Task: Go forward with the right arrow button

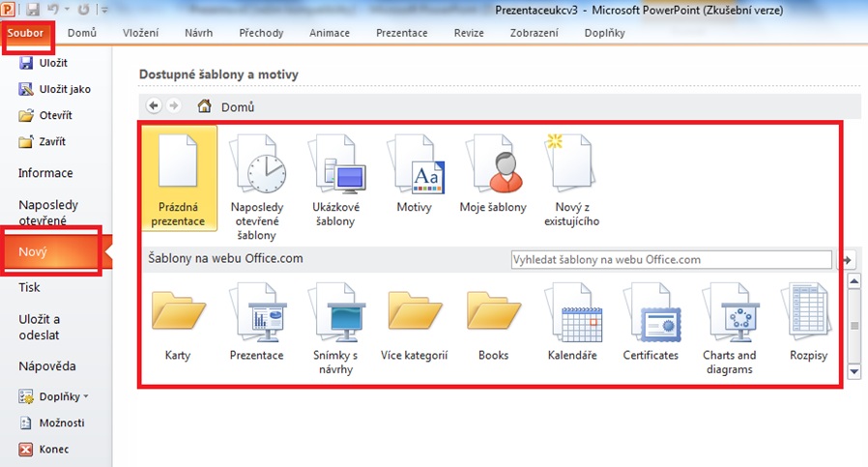Action: coord(174,105)
